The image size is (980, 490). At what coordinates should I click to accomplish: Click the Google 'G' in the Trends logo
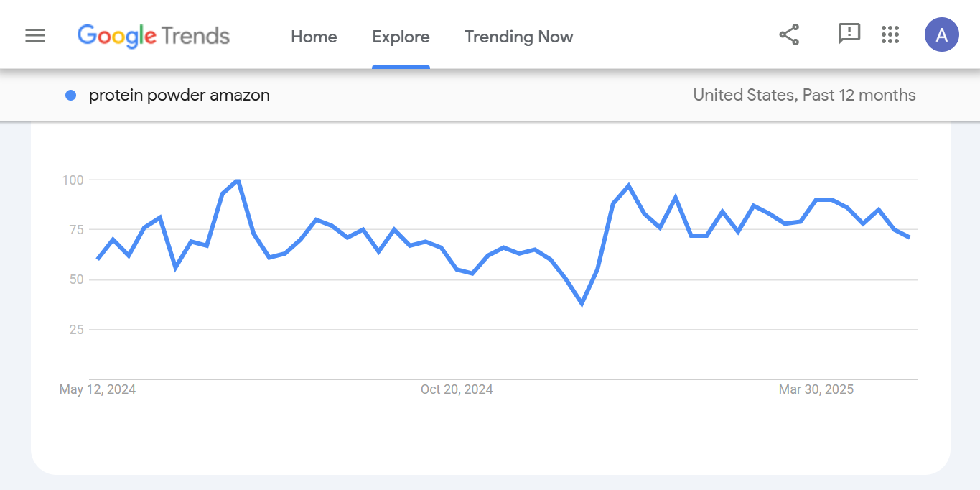coord(86,35)
